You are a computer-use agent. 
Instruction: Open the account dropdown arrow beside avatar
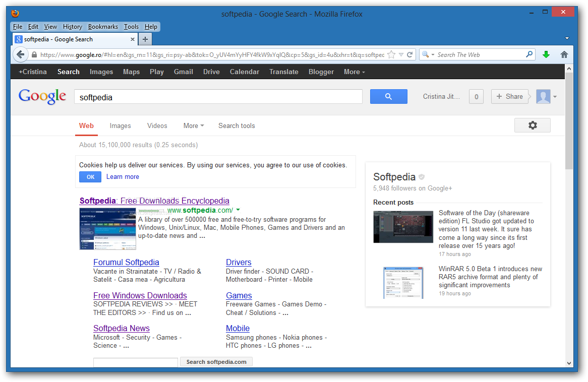point(555,97)
